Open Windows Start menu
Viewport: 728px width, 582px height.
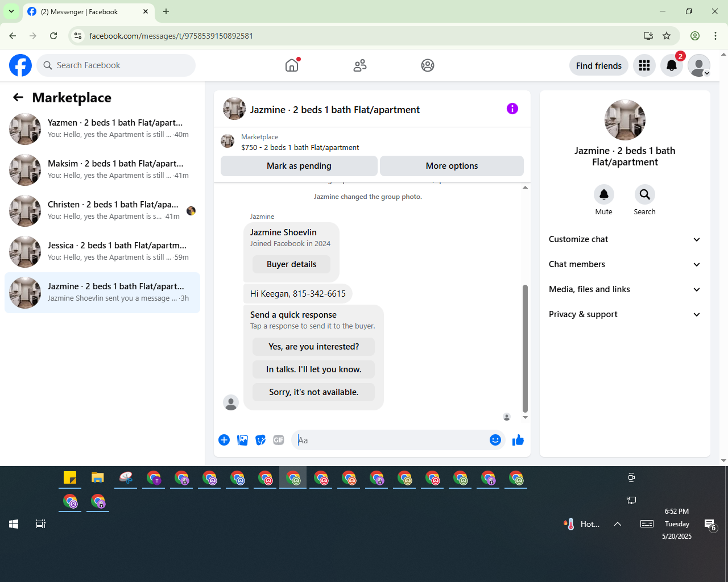tap(14, 524)
